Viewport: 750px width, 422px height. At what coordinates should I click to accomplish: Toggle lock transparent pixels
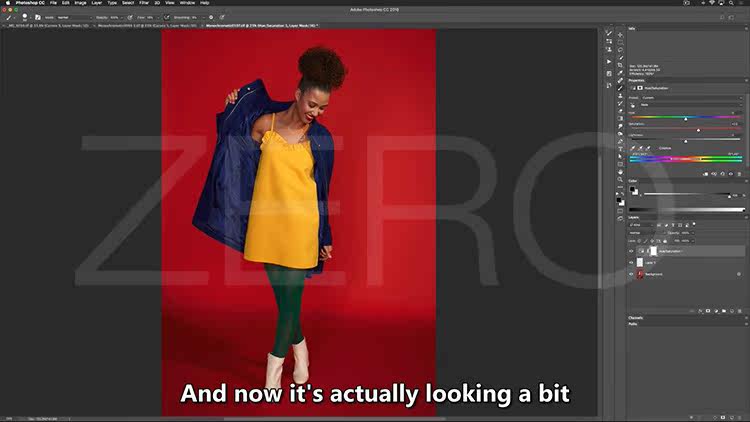pyautogui.click(x=639, y=241)
